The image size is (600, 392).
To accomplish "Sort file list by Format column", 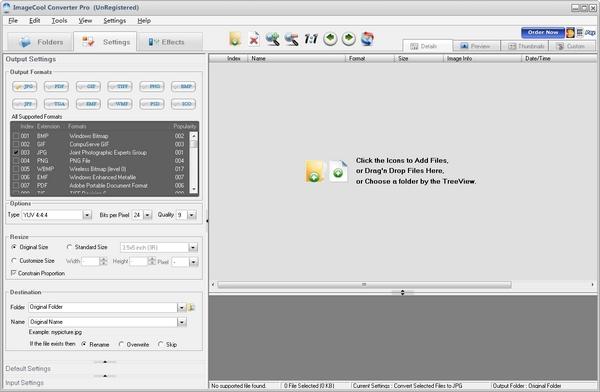I will 370,59.
